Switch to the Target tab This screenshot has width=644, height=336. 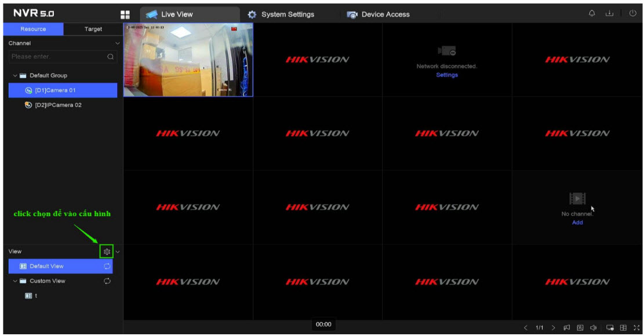click(93, 29)
